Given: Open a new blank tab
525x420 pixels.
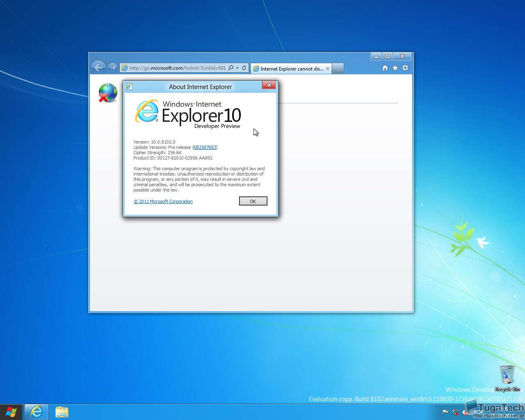Looking at the screenshot, I should [338, 68].
